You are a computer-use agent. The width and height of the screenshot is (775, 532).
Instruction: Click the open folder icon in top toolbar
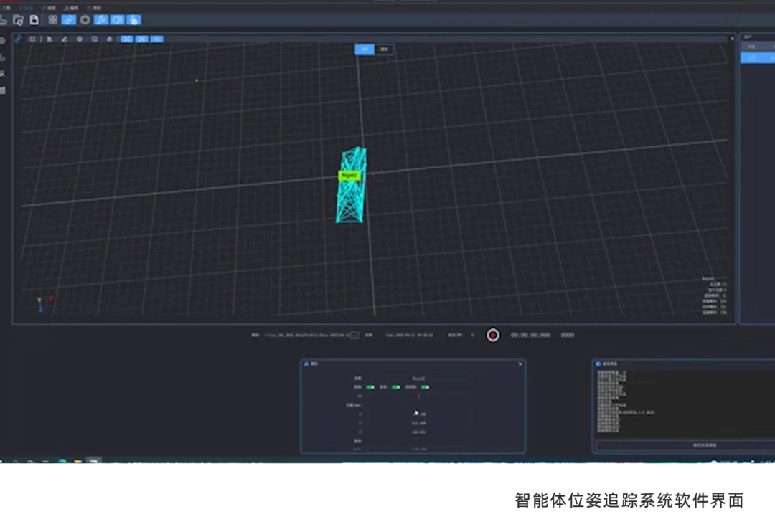(19, 19)
